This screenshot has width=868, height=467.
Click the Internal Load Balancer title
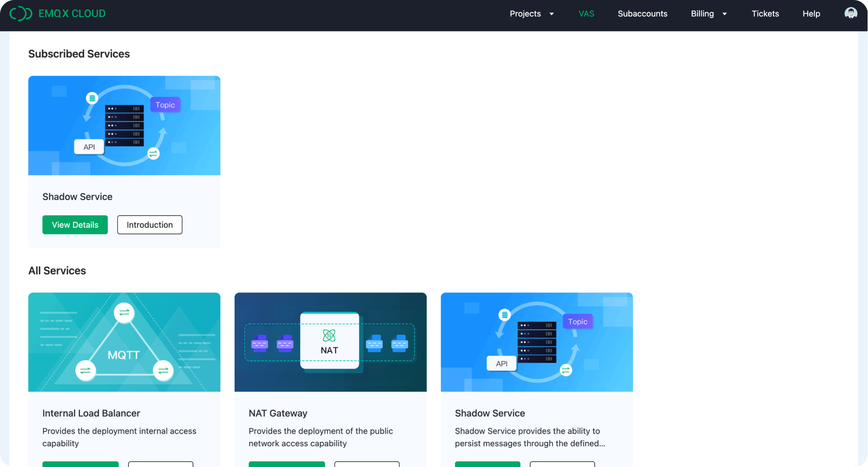(x=91, y=413)
